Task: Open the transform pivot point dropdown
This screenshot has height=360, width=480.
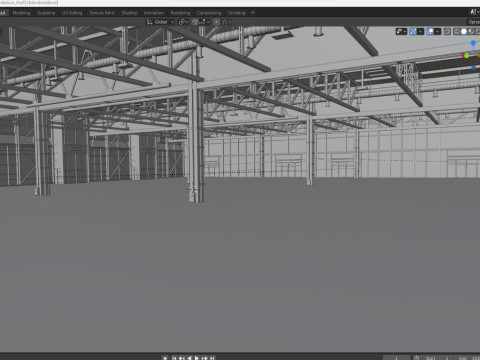Action: click(183, 22)
